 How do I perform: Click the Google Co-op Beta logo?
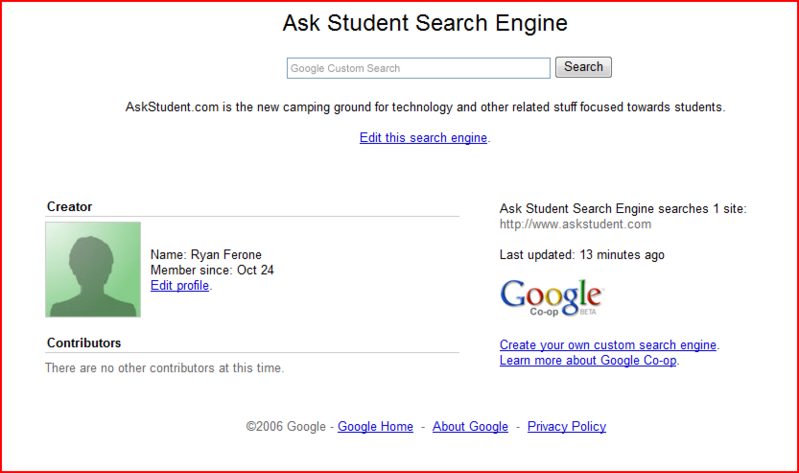coord(551,298)
